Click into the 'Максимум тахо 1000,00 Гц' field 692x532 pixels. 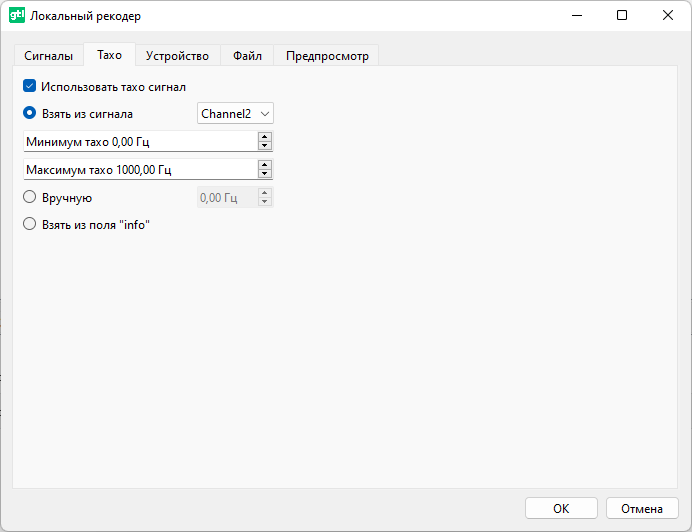pyautogui.click(x=138, y=170)
